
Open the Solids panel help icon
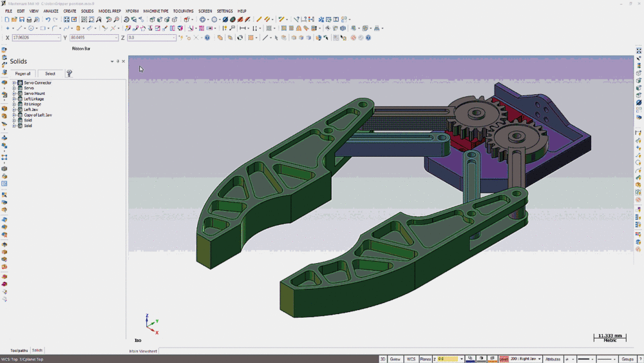69,74
